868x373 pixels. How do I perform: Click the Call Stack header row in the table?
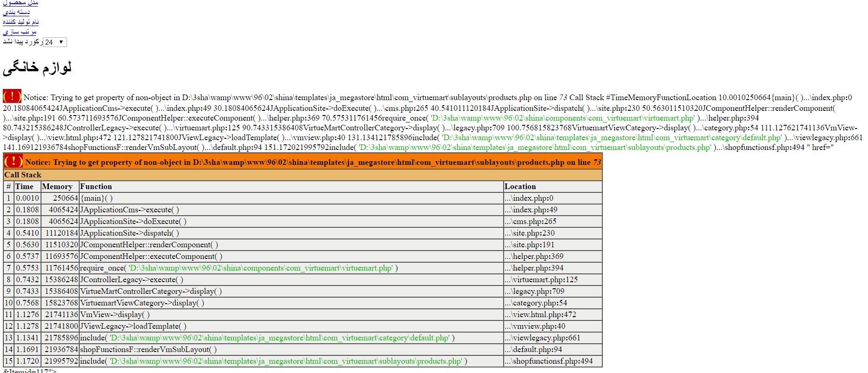303,175
